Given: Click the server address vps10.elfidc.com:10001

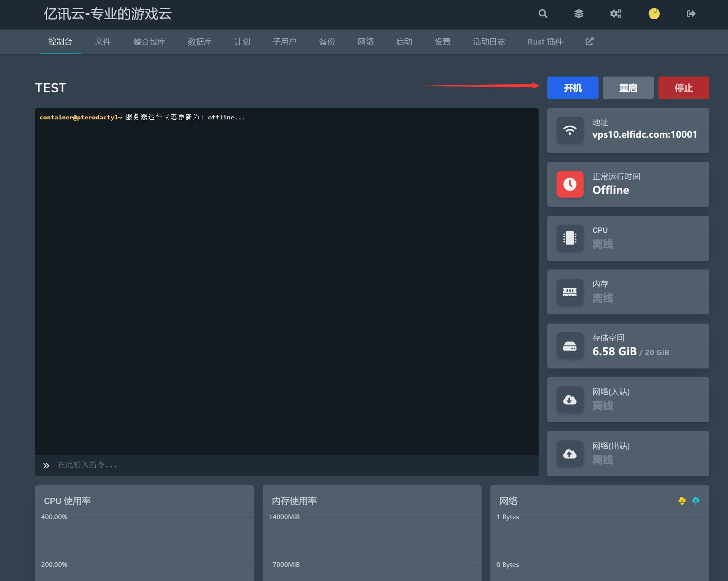Looking at the screenshot, I should pos(644,134).
